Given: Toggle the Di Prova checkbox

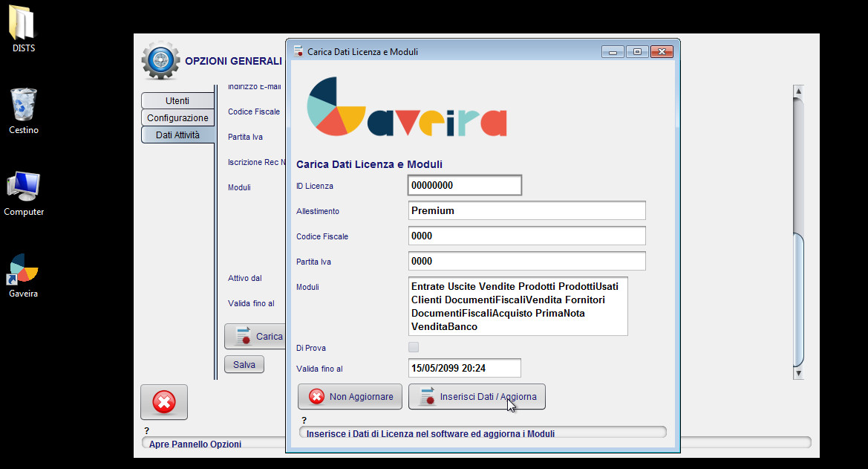Looking at the screenshot, I should point(414,347).
